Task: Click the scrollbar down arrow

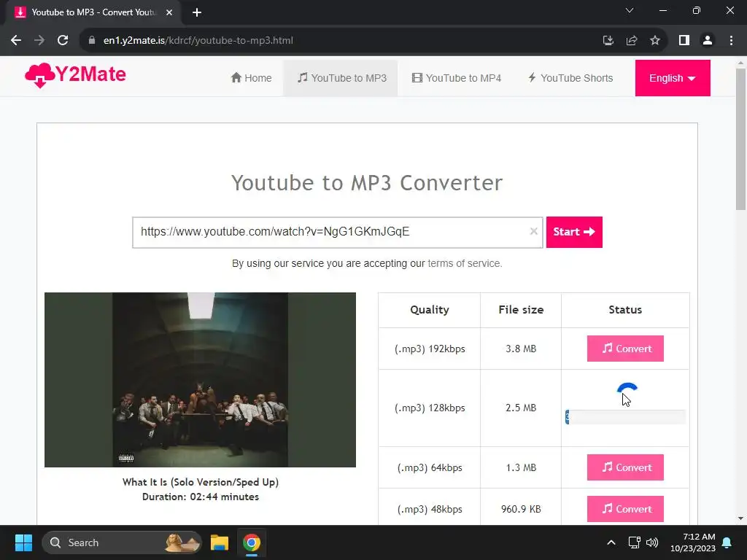Action: point(740,518)
